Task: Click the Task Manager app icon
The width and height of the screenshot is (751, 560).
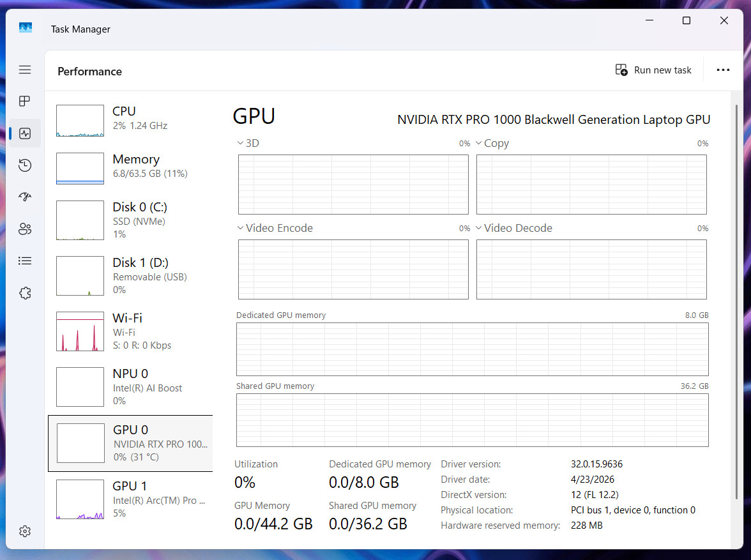Action: pyautogui.click(x=26, y=28)
